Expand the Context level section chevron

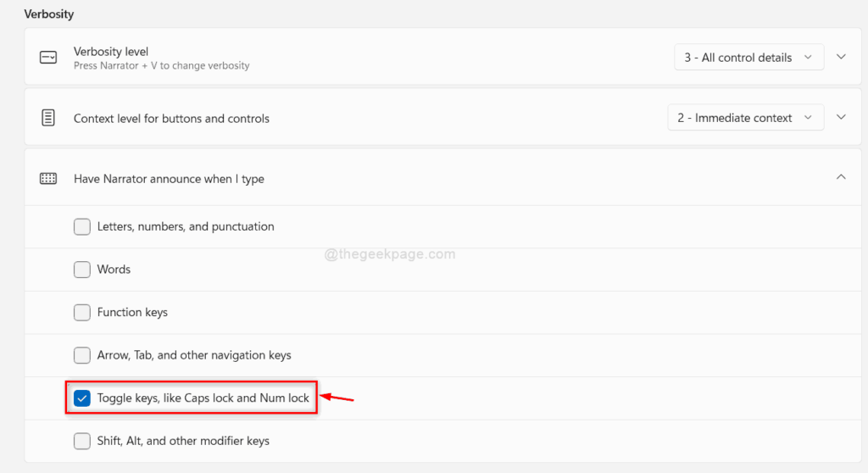[x=841, y=118]
